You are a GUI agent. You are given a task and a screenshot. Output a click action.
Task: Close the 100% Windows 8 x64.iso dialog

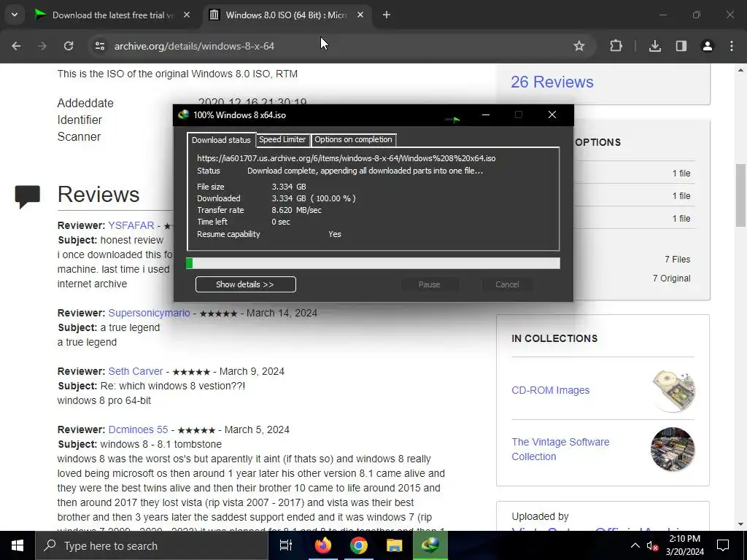[x=552, y=114]
